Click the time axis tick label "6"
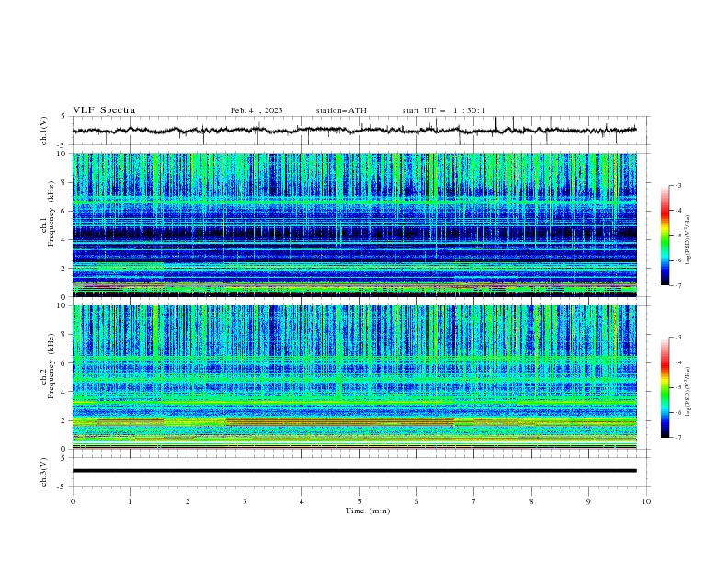 click(416, 501)
